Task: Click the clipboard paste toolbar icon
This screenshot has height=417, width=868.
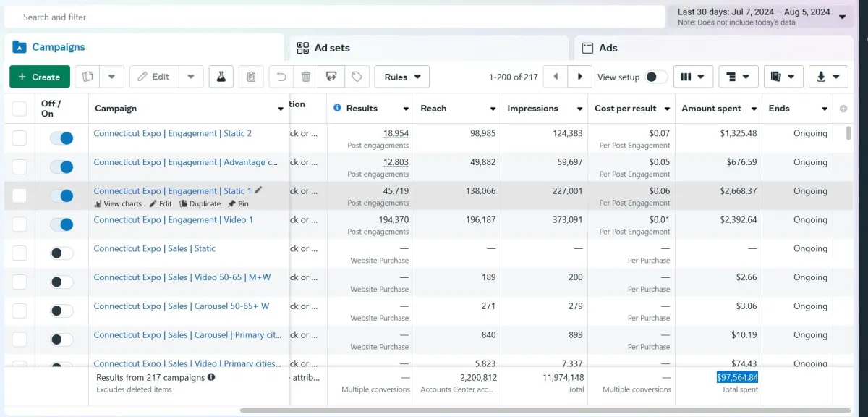Action: point(251,77)
